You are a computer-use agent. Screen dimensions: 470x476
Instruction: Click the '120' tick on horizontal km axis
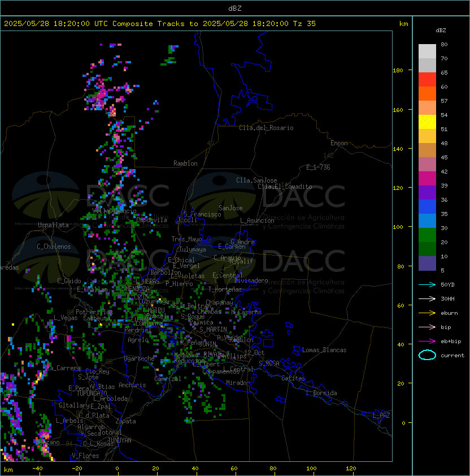pyautogui.click(x=351, y=469)
